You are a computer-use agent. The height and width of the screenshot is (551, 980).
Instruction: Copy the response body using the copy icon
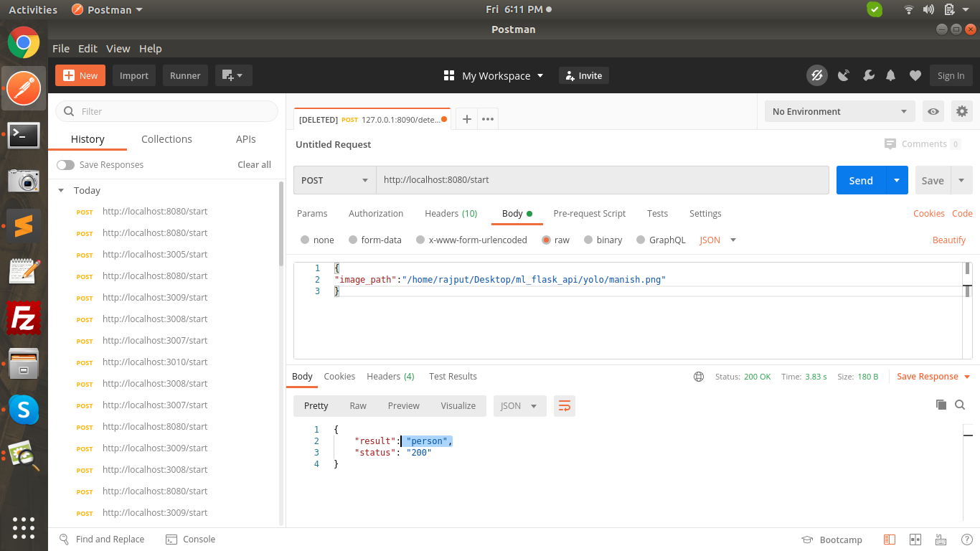941,405
